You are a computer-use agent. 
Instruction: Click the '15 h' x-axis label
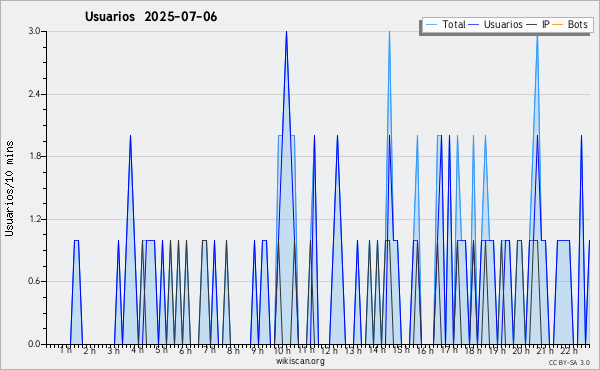(x=401, y=350)
